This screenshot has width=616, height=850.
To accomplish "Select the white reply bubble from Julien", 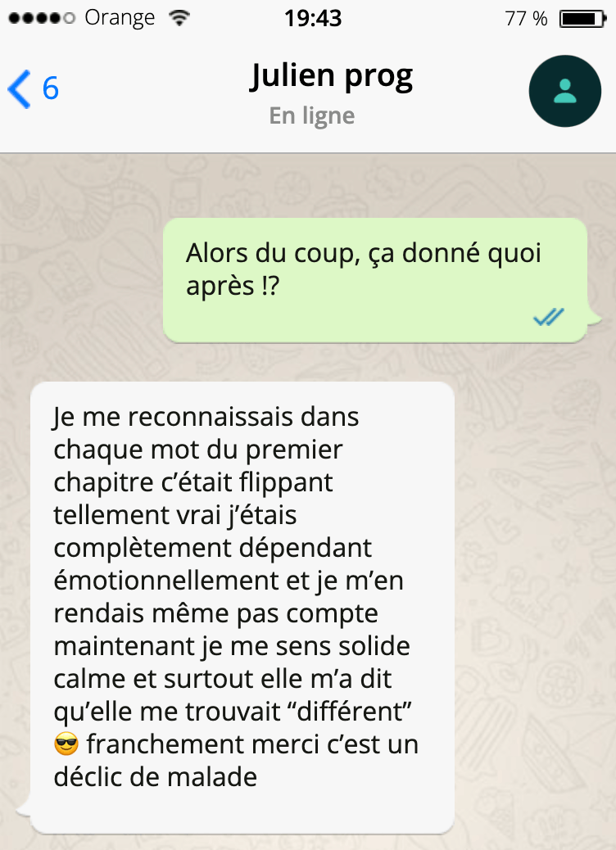I will click(242, 607).
